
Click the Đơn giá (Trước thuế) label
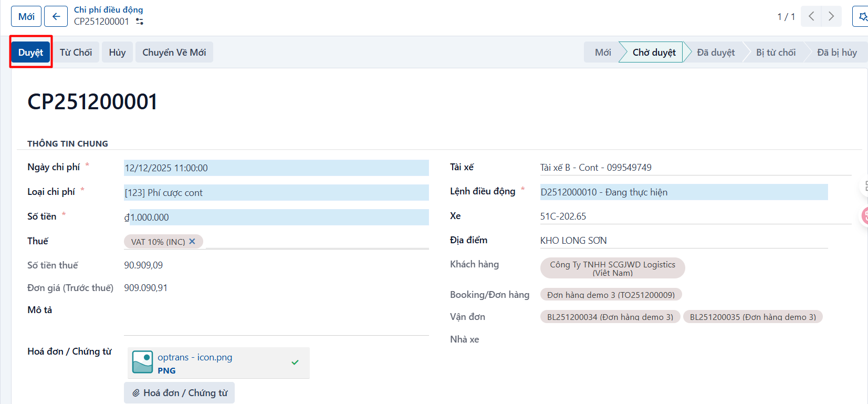(x=70, y=288)
